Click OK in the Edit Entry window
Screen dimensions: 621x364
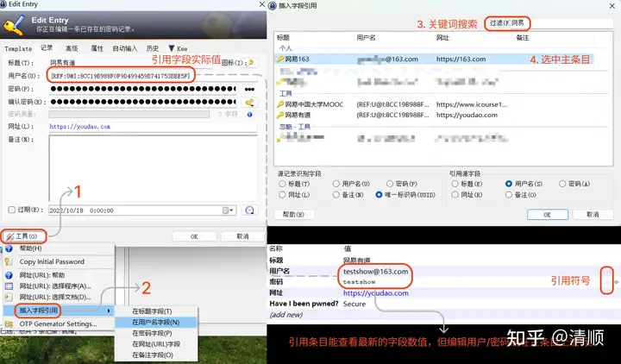tap(194, 236)
